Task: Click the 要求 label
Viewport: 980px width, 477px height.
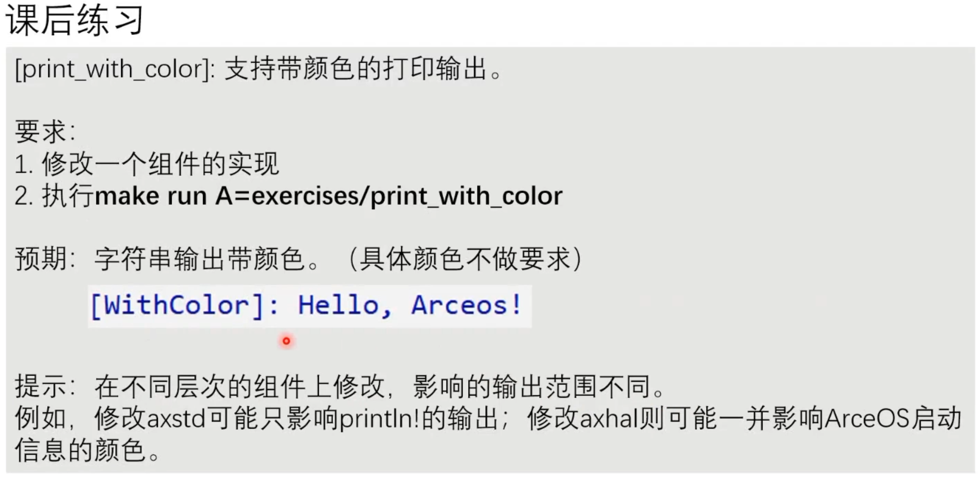Action: tap(41, 132)
